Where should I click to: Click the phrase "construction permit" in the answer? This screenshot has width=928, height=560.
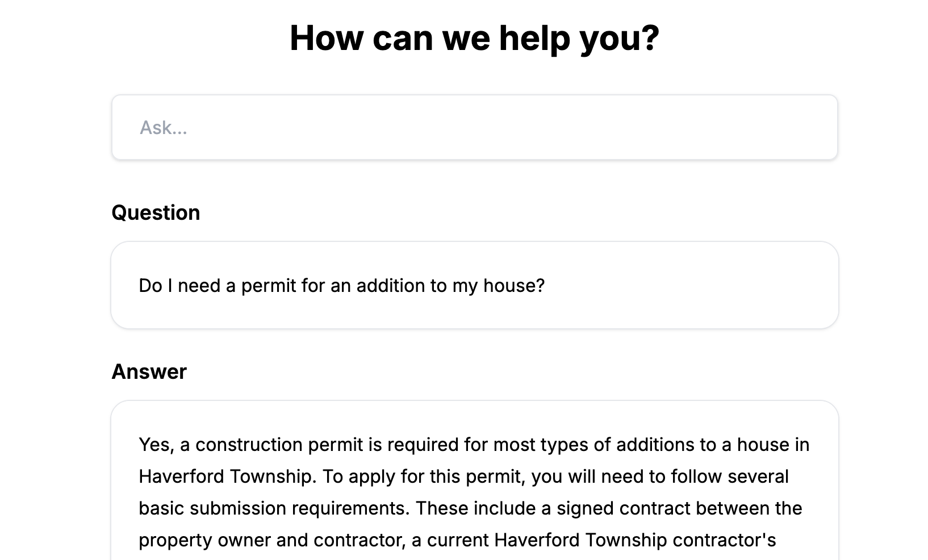tap(279, 444)
